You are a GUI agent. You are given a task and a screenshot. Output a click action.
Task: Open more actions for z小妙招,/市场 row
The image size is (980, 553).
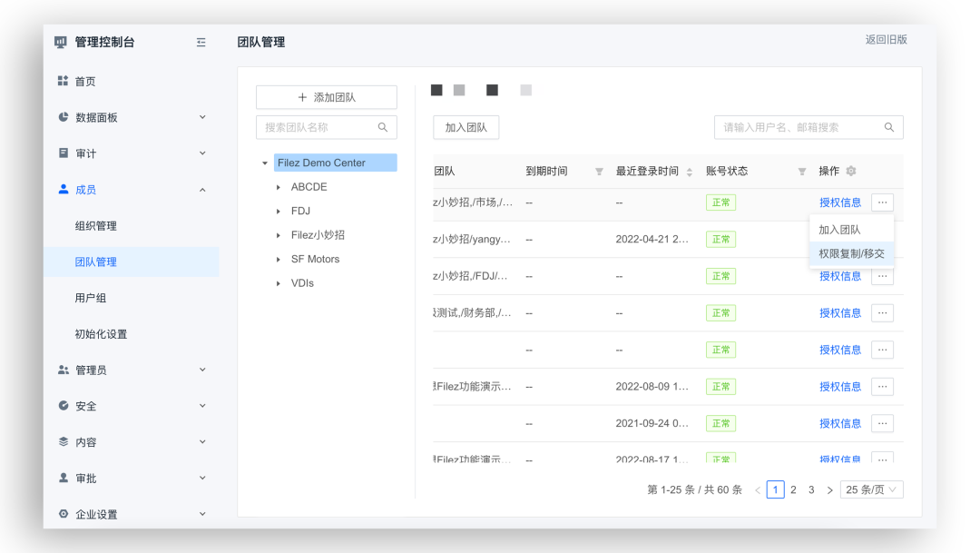coord(882,202)
